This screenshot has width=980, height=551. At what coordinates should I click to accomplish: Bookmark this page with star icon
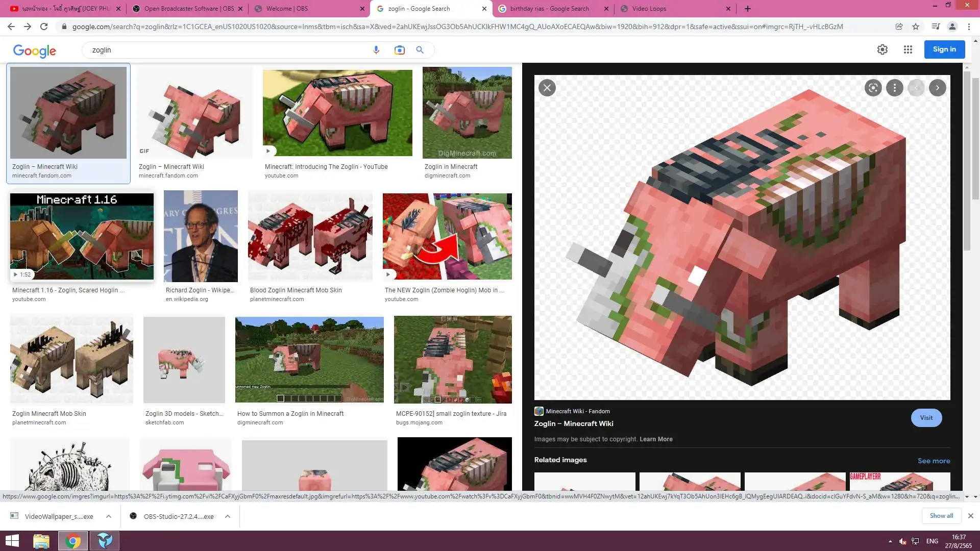pos(916,27)
